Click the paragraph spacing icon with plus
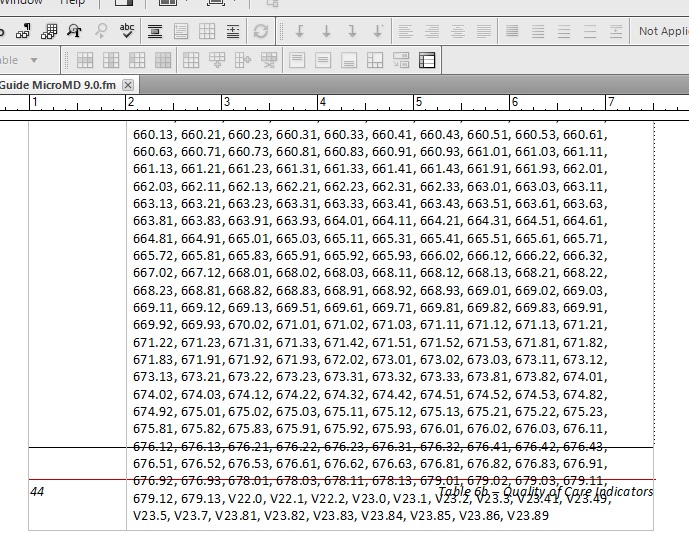The width and height of the screenshot is (689, 533). tap(616, 31)
